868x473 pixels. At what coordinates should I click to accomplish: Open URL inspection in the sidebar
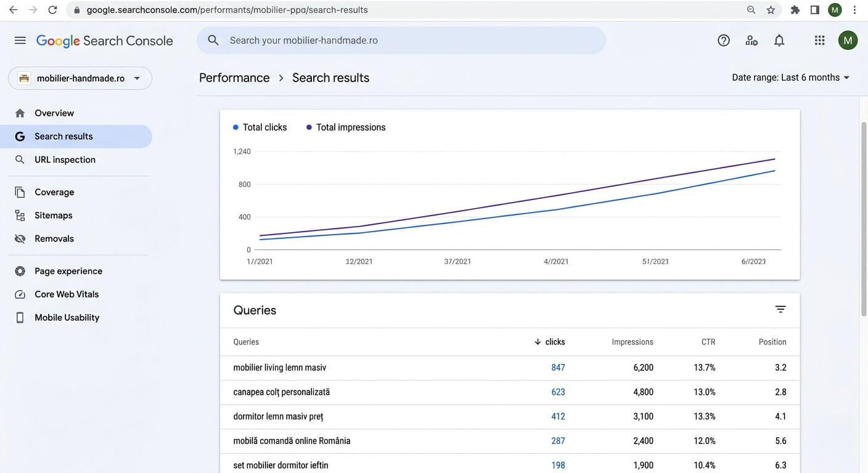(x=76, y=160)
